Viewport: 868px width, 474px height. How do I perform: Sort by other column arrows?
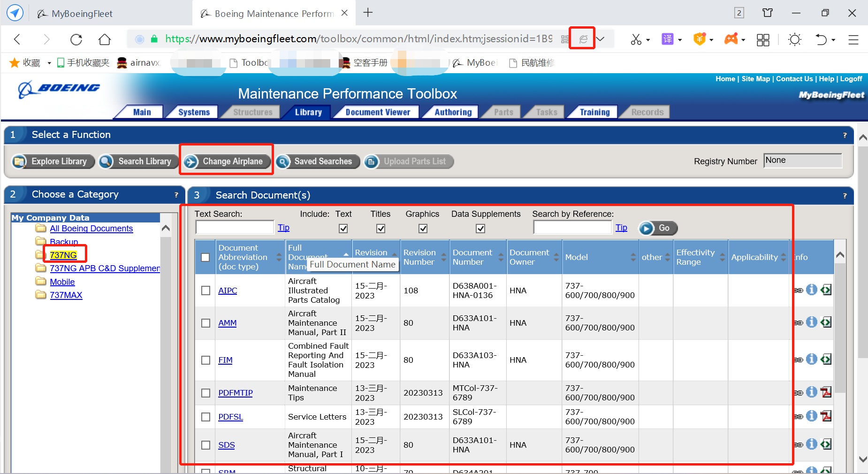point(668,257)
